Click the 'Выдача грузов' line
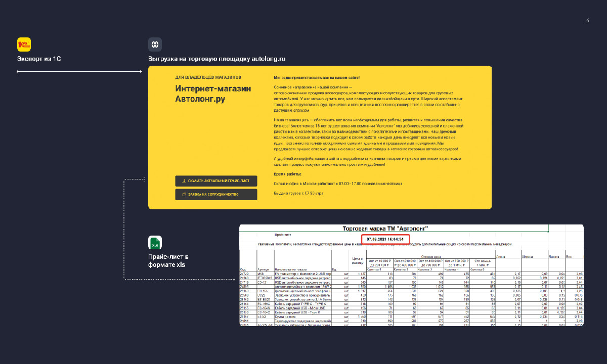This screenshot has height=364, width=607. 298,193
